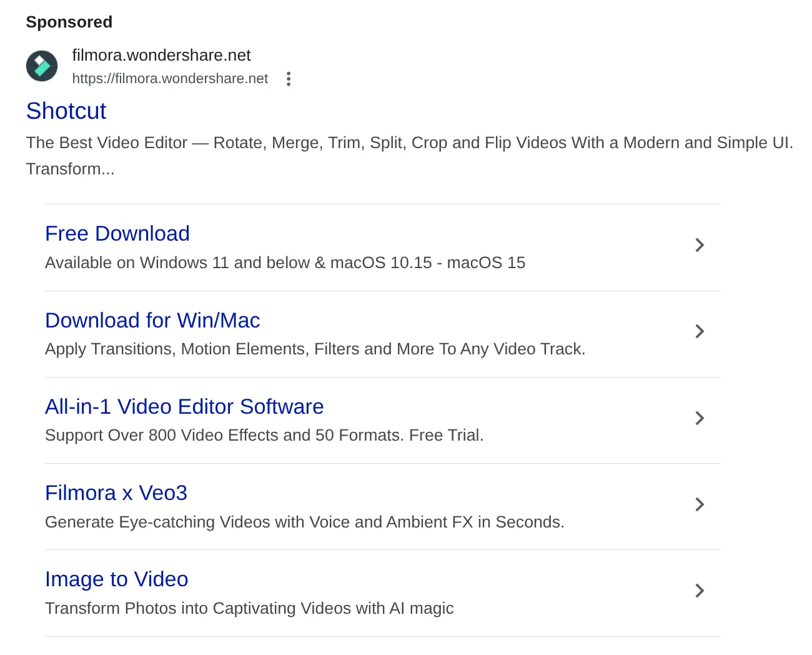Image resolution: width=812 pixels, height=655 pixels.
Task: Click the Sponsored label
Action: coord(69,22)
